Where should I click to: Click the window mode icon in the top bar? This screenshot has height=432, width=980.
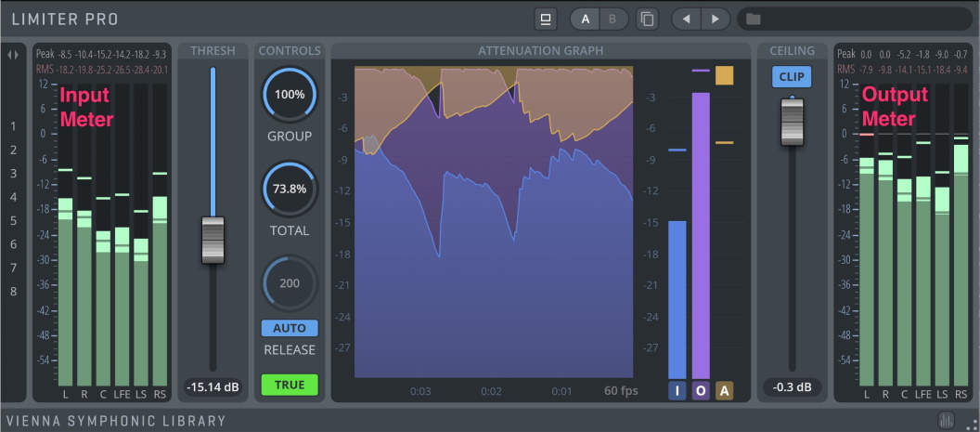545,19
